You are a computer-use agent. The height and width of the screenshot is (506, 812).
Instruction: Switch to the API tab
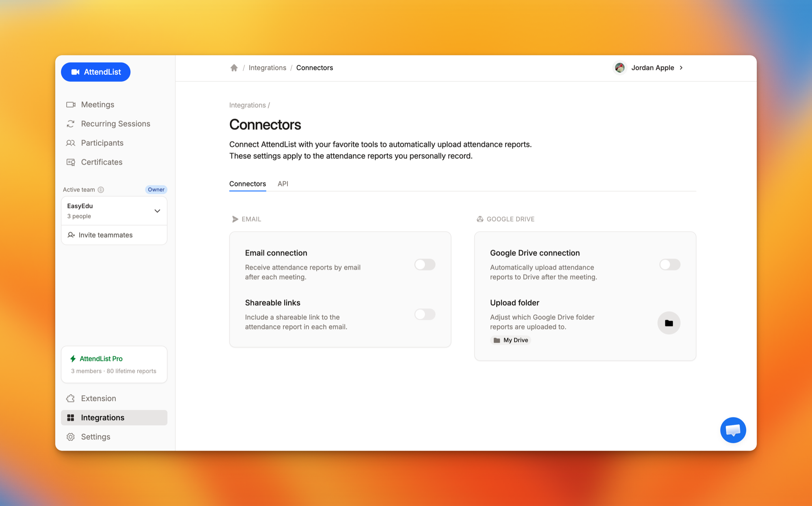pyautogui.click(x=283, y=184)
